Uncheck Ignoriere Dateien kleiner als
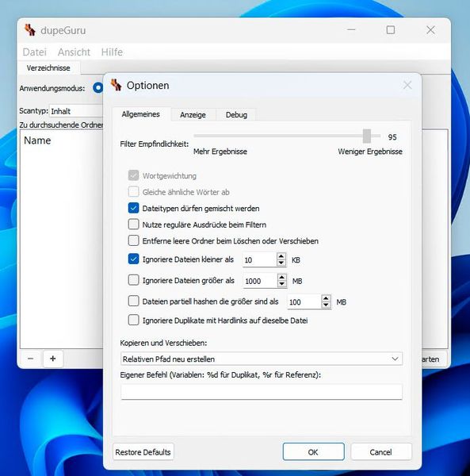470x476 pixels. coord(133,259)
